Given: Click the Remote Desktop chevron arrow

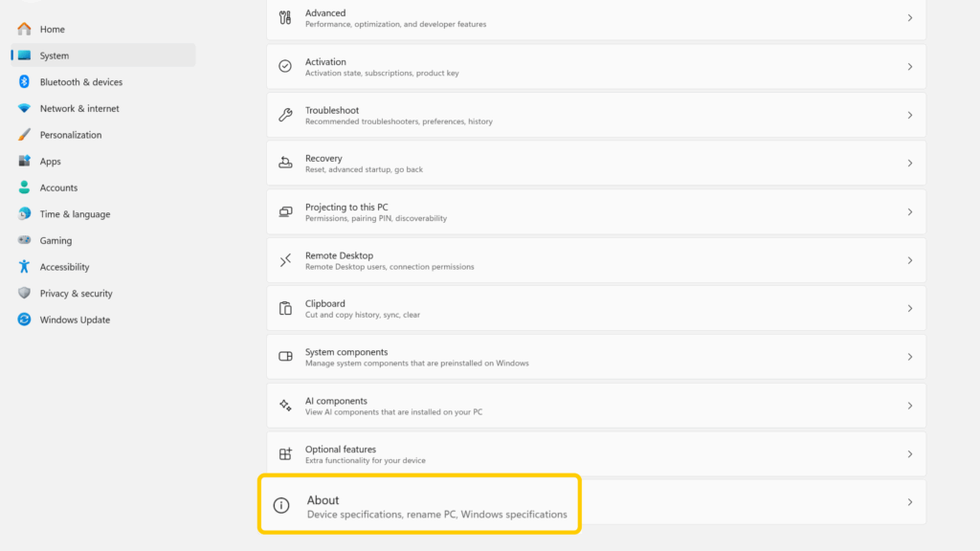Looking at the screenshot, I should coord(909,260).
